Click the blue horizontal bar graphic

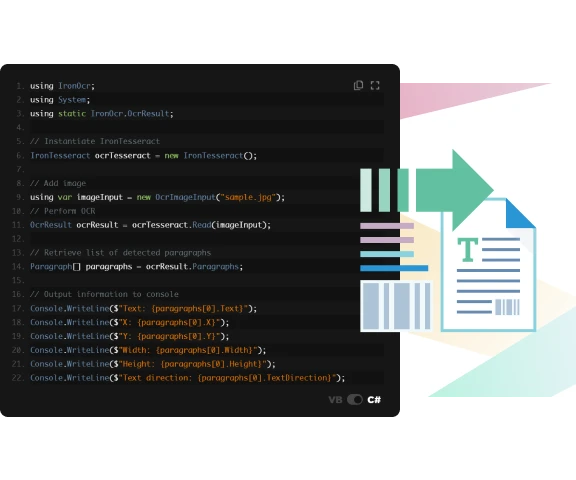point(394,268)
